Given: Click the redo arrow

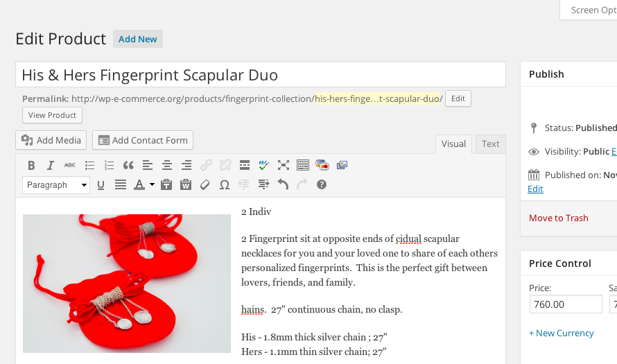Looking at the screenshot, I should 302,184.
